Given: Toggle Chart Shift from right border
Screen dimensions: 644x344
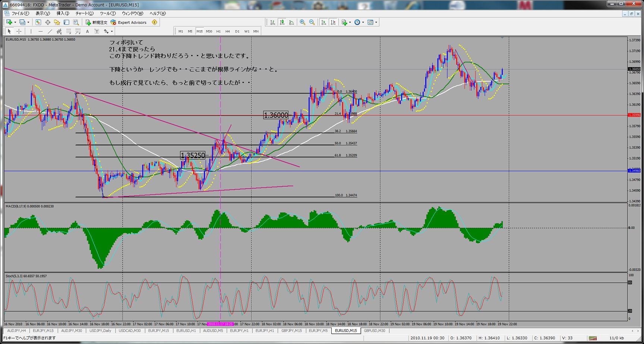Looking at the screenshot, I should click(333, 22).
